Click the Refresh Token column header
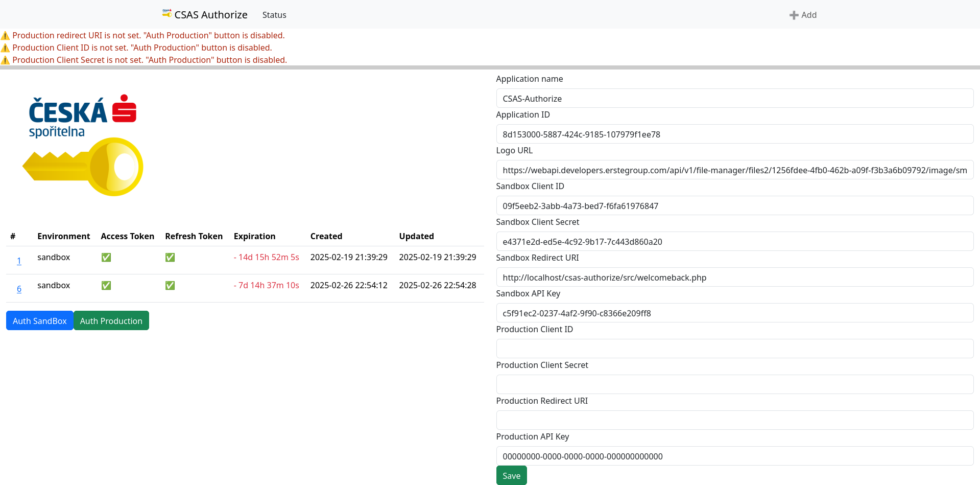 (194, 236)
